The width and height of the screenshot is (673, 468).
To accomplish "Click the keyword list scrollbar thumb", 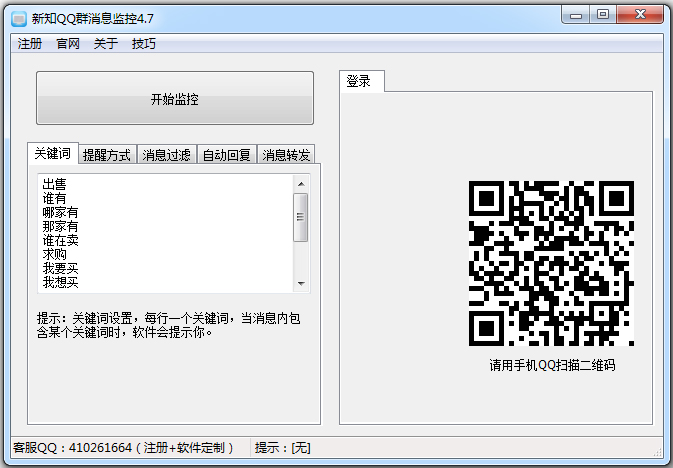I will pos(300,217).
